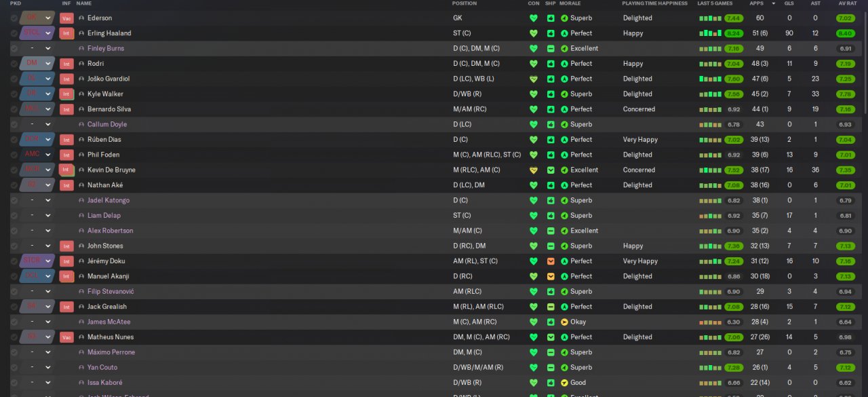The width and height of the screenshot is (868, 397).
Task: Toggle the selection tick for Ederson
Action: (14, 18)
